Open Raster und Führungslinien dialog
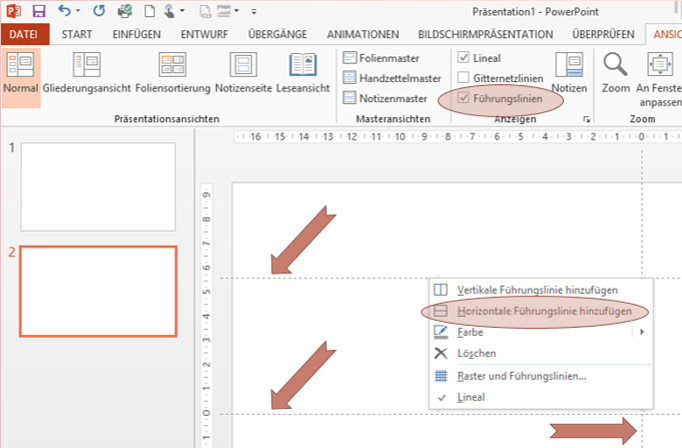 [520, 376]
